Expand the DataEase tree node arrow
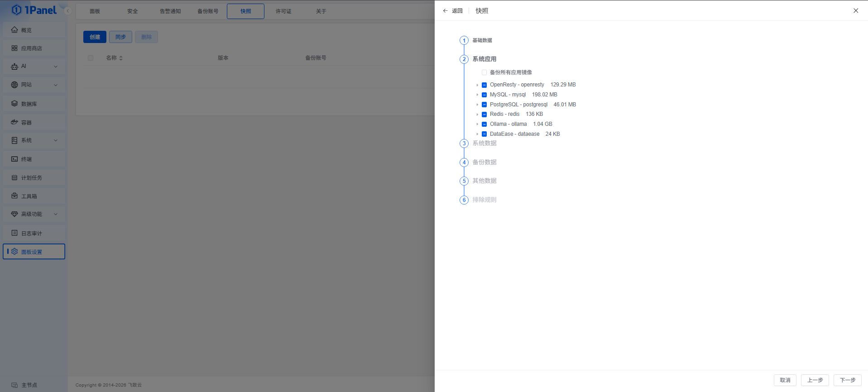Viewport: 868px width, 392px height. click(x=477, y=134)
